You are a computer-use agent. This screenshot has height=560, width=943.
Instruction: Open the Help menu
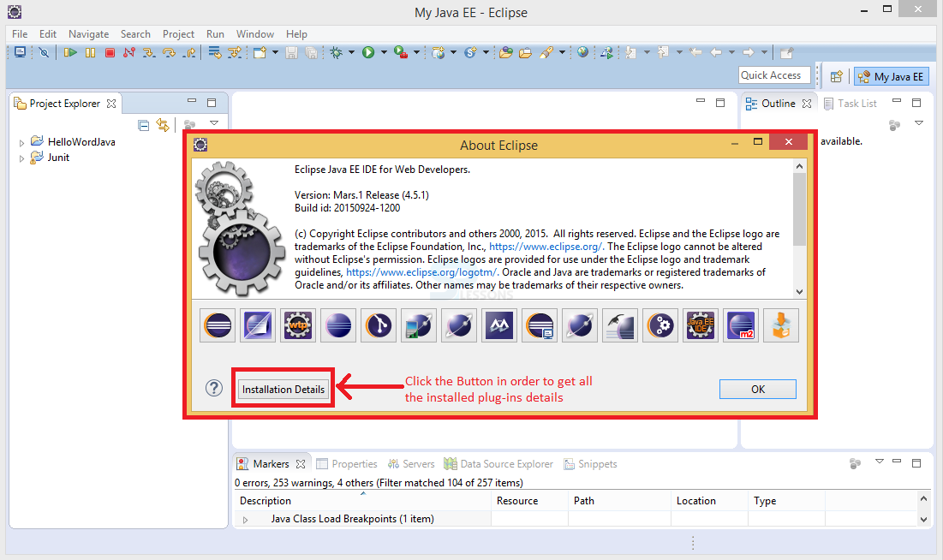pyautogui.click(x=296, y=34)
